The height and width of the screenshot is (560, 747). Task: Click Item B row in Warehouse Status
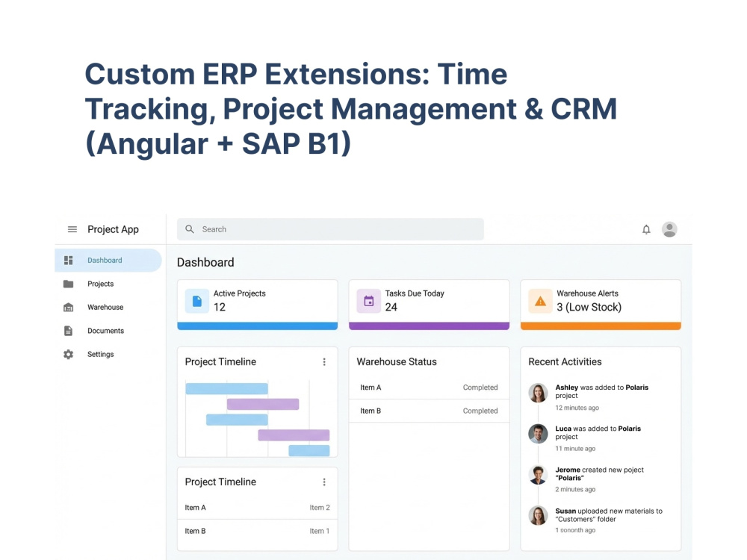(430, 411)
